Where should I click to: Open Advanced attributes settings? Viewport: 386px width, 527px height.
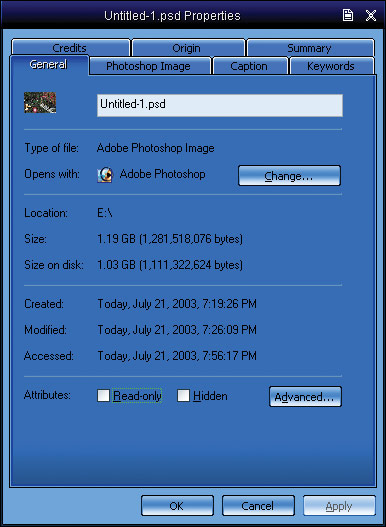click(x=305, y=397)
